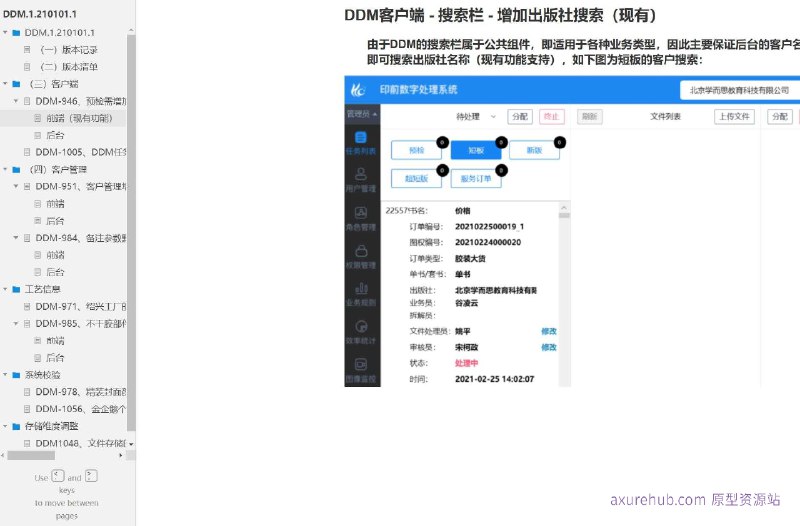Click the 分配 button right of 上传文件
800x526 pixels.
tap(780, 117)
